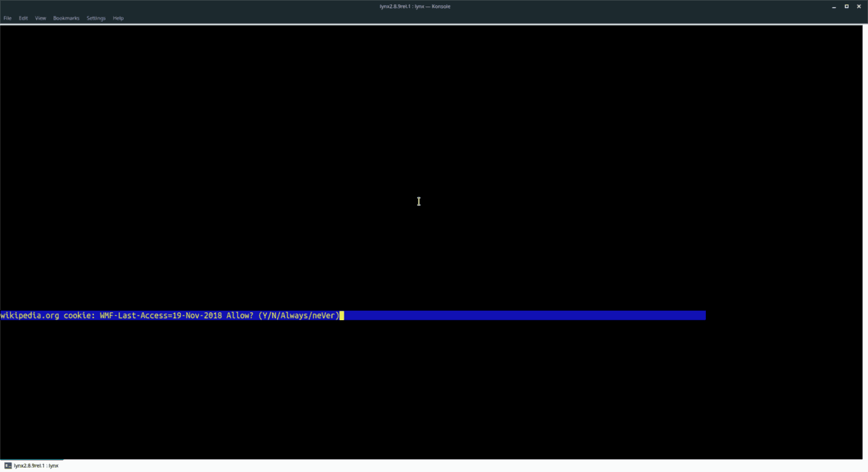Click the blue highlighted cookie prompt bar
The width and height of the screenshot is (868, 472).
506,315
